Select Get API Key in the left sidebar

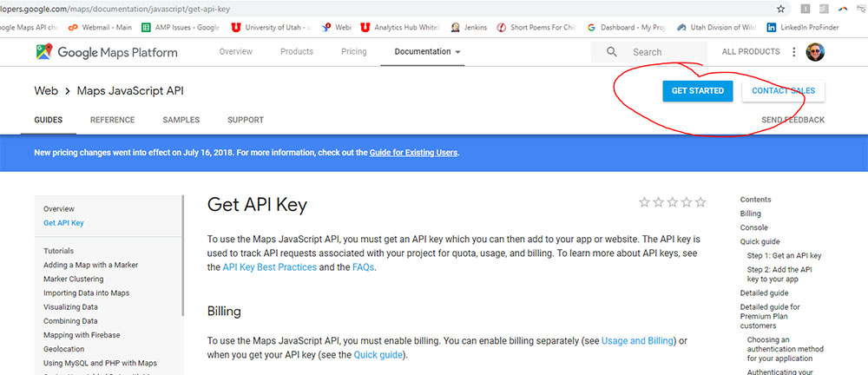pos(63,223)
